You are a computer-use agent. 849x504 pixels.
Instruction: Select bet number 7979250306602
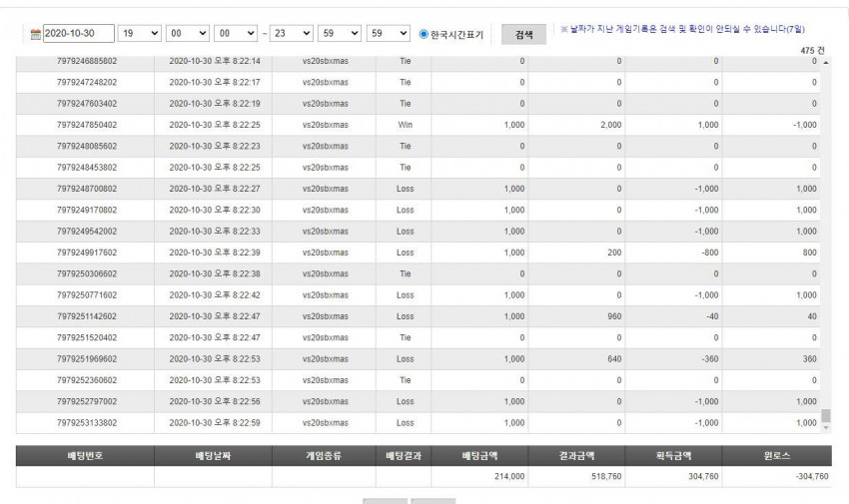(87, 273)
